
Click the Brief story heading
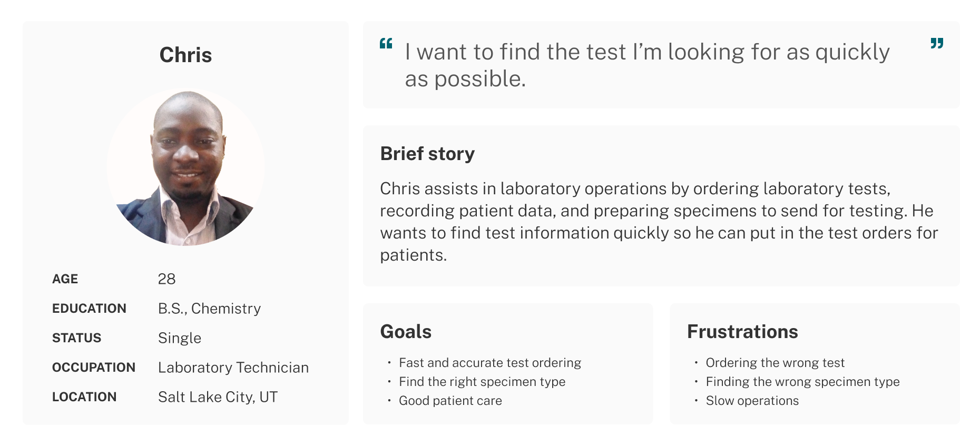click(427, 154)
